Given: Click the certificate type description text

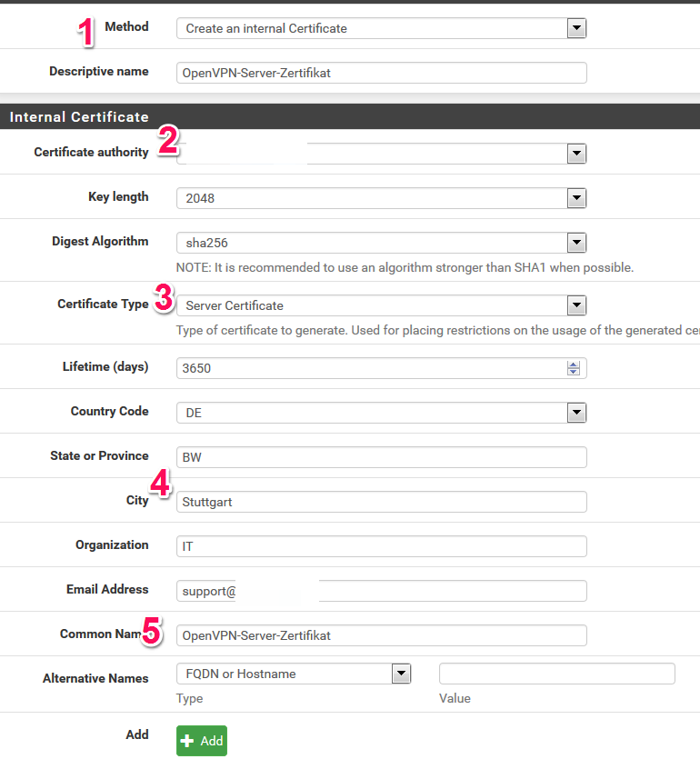Looking at the screenshot, I should click(x=437, y=331).
